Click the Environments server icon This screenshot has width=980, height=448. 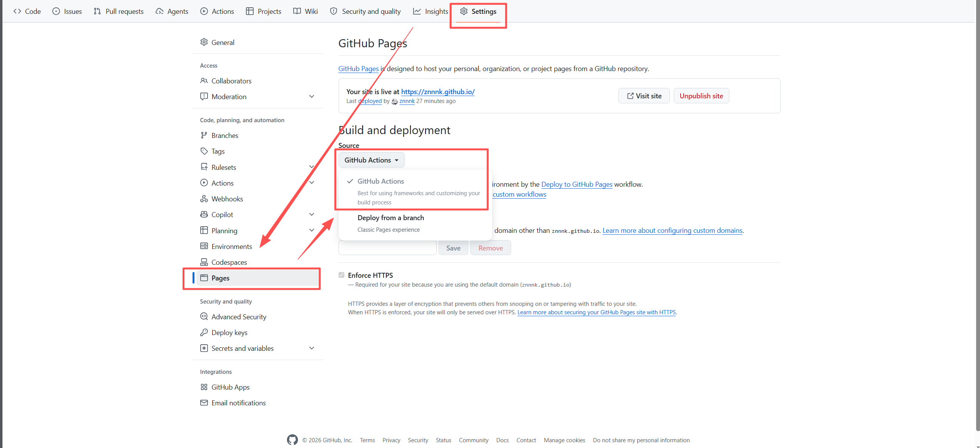204,246
